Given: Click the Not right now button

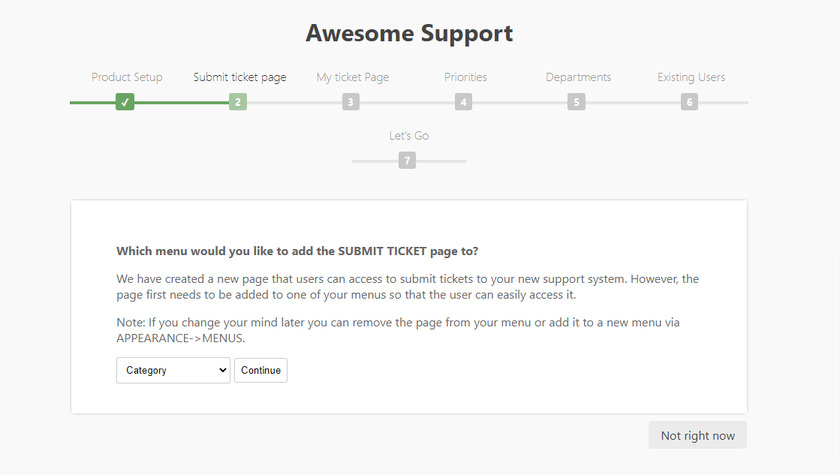Looking at the screenshot, I should pyautogui.click(x=698, y=435).
